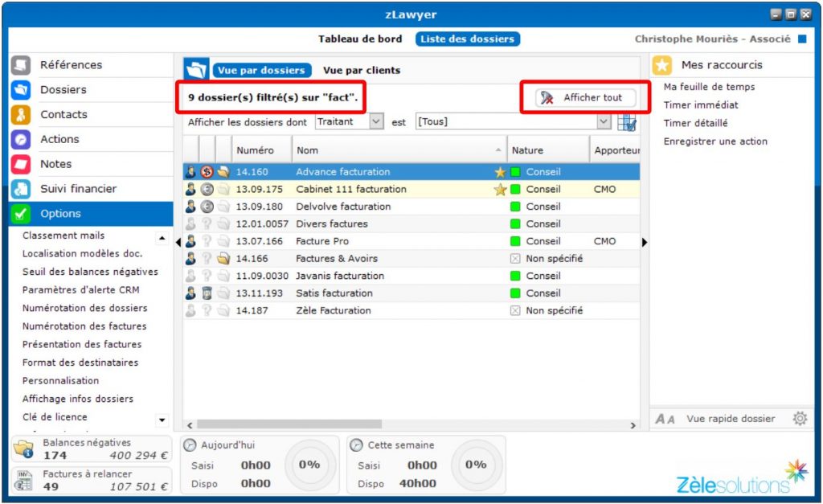Expand the [Tous] value dropdown
Viewport: 823px width, 504px height.
pos(604,122)
